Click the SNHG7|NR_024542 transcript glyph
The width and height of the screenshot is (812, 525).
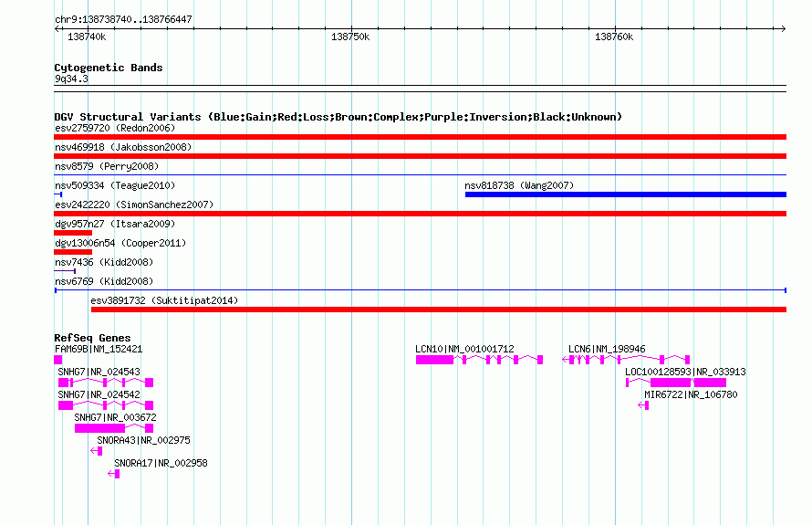click(x=106, y=405)
